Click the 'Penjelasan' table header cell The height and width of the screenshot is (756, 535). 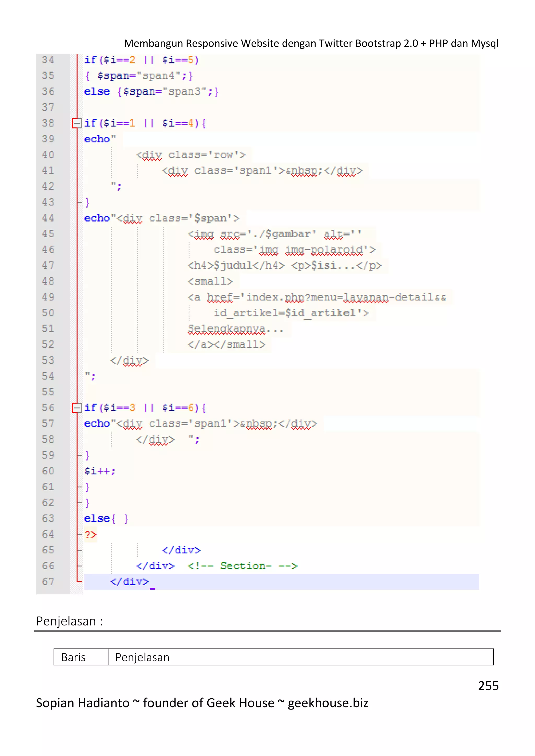[x=300, y=657]
